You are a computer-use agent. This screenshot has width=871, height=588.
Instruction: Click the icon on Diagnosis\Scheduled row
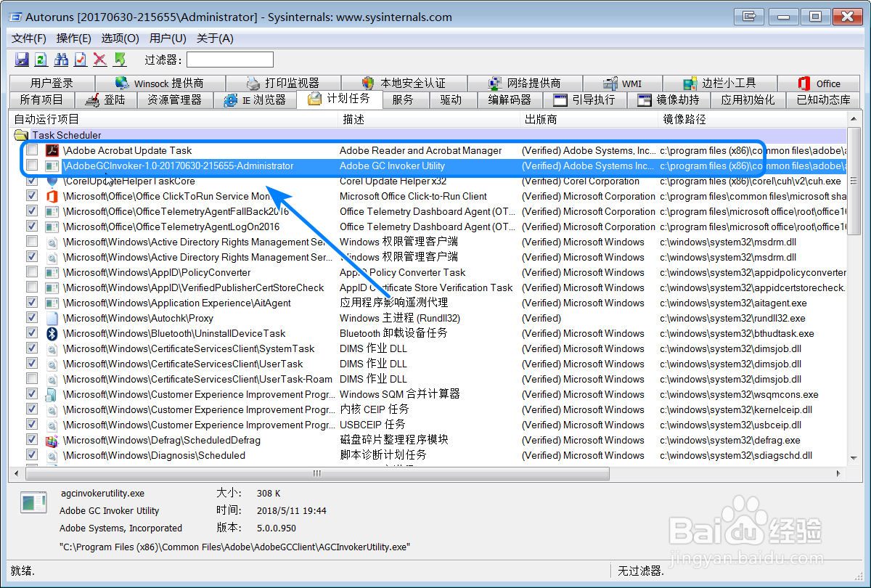pyautogui.click(x=52, y=455)
